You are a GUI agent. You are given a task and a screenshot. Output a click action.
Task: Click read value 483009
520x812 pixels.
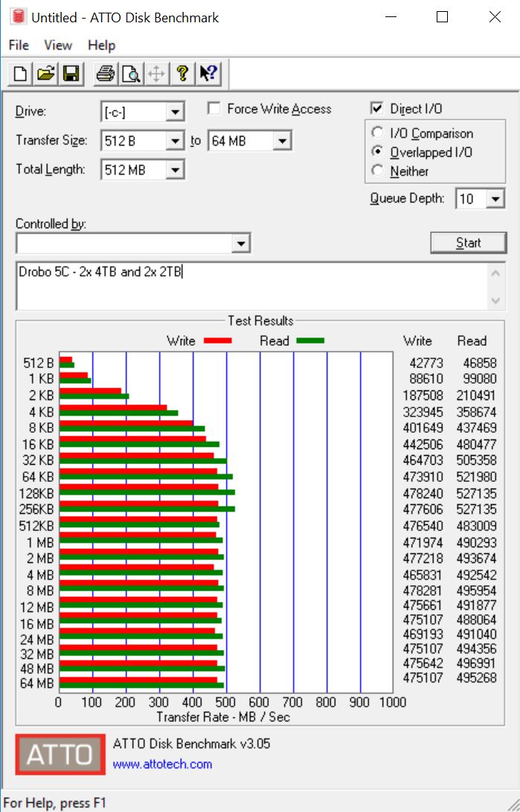click(476, 526)
